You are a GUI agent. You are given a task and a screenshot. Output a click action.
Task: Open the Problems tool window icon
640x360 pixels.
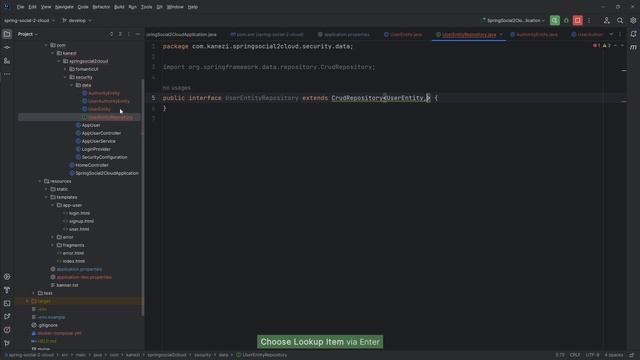[x=7, y=330]
